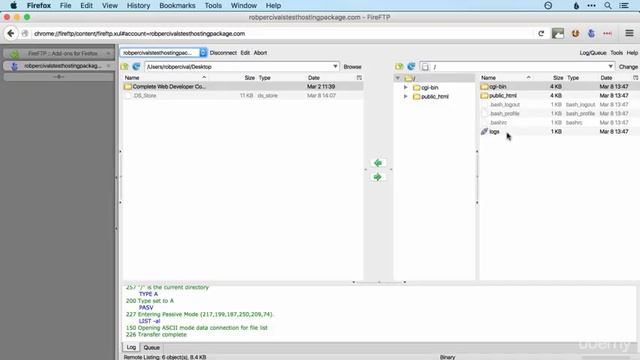640x360 pixels.
Task: Refresh the remote file listing
Action: (x=411, y=67)
